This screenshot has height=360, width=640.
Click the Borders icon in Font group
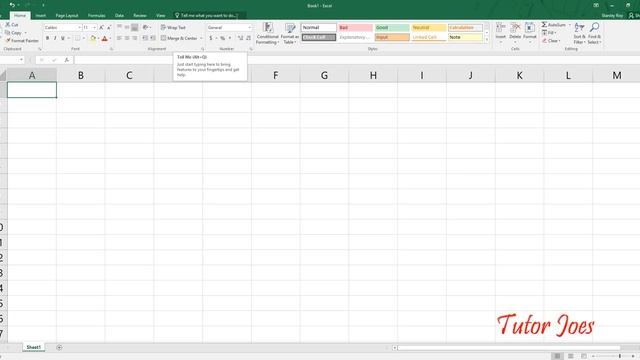[78, 38]
